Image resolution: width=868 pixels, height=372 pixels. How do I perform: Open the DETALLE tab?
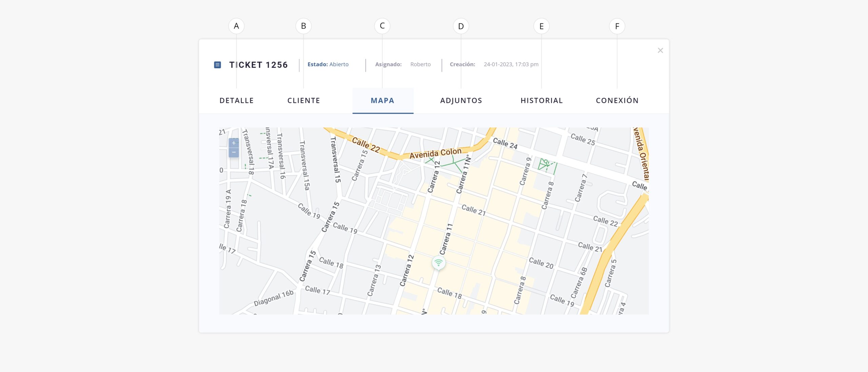point(236,101)
